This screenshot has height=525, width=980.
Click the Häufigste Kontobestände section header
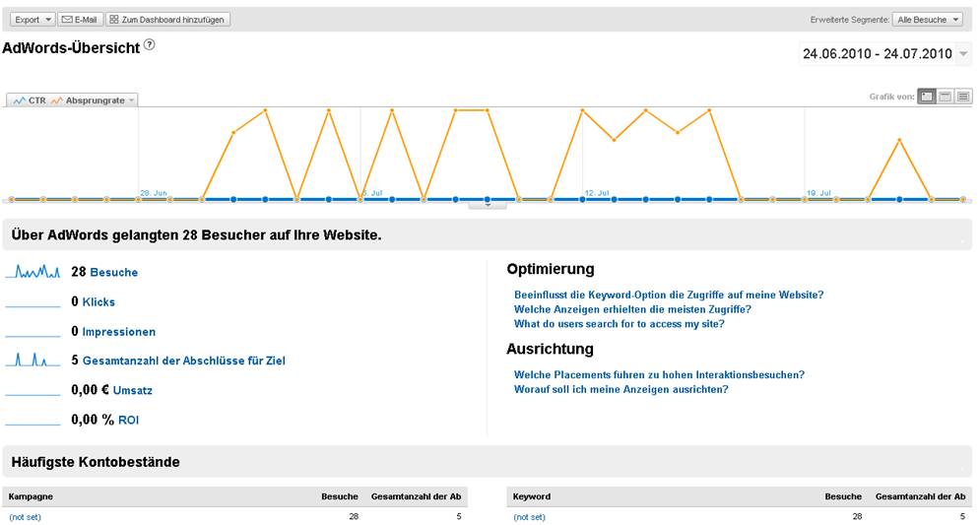tap(488, 462)
